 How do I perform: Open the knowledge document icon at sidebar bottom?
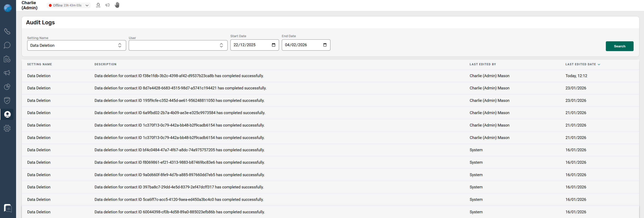click(x=8, y=208)
